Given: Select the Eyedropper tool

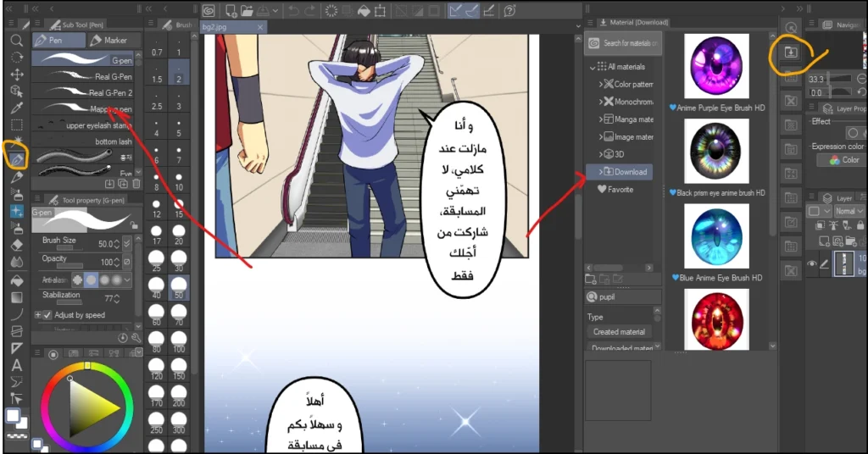Looking at the screenshot, I should click(x=17, y=108).
